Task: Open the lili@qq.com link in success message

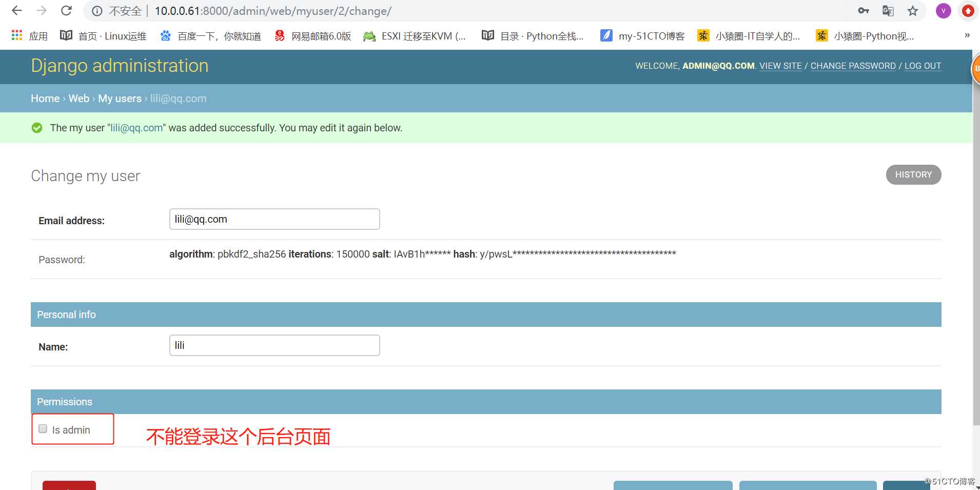Action: pyautogui.click(x=136, y=128)
